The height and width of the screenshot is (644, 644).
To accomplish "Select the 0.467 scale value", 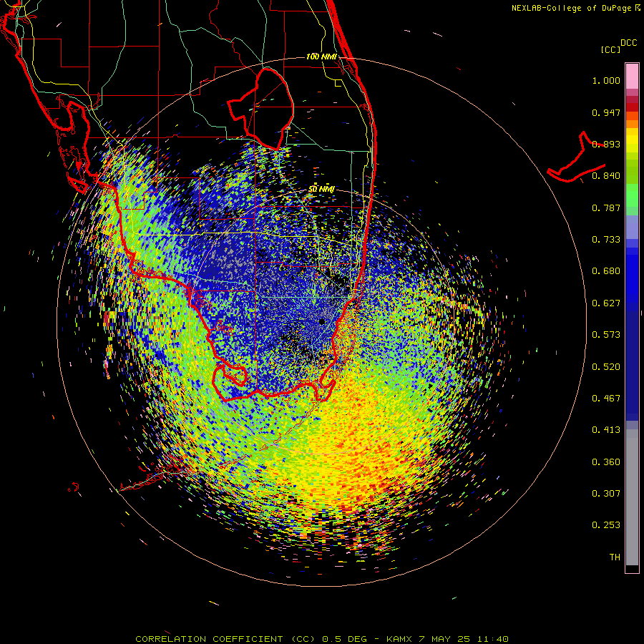I will pos(606,399).
